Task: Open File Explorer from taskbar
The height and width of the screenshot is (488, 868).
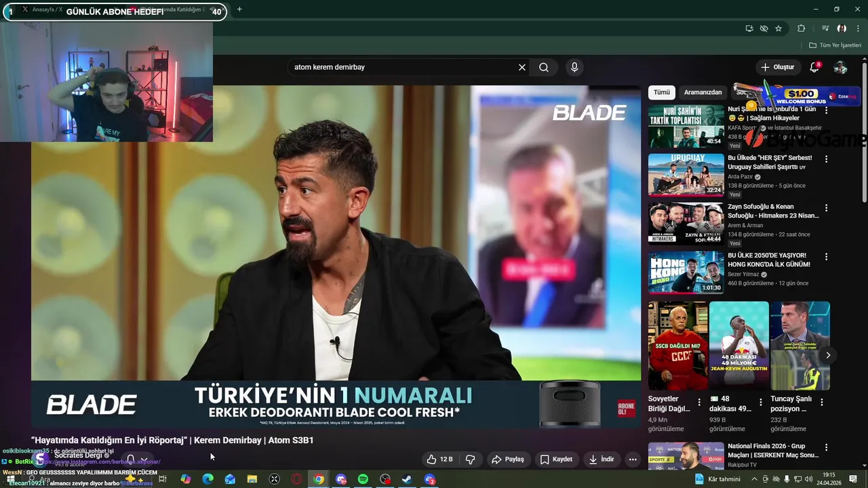Action: coord(252,479)
